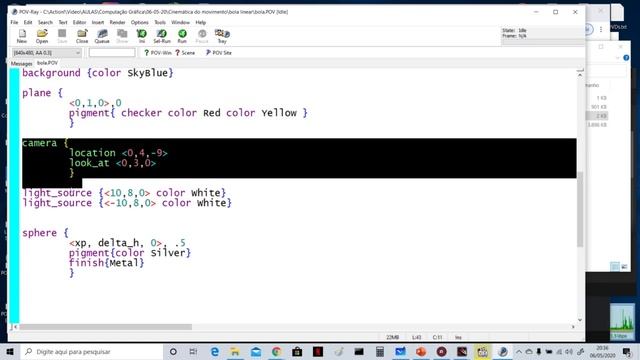The width and height of the screenshot is (640, 360).
Task: Click the New file toolbar icon
Action: click(x=22, y=36)
